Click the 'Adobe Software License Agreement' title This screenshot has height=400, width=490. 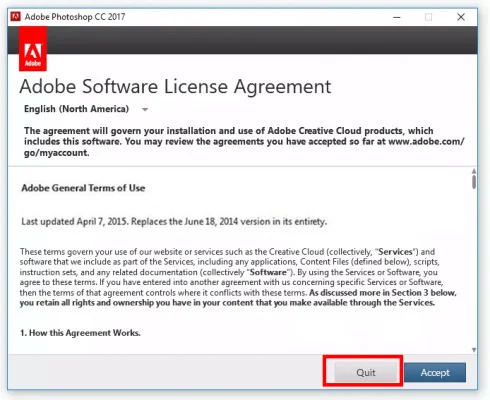175,87
